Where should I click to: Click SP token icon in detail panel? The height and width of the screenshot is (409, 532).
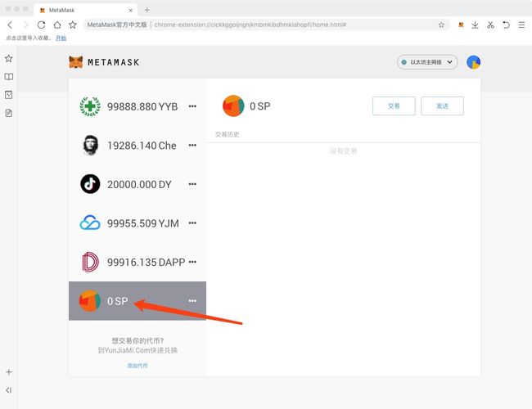(x=233, y=106)
